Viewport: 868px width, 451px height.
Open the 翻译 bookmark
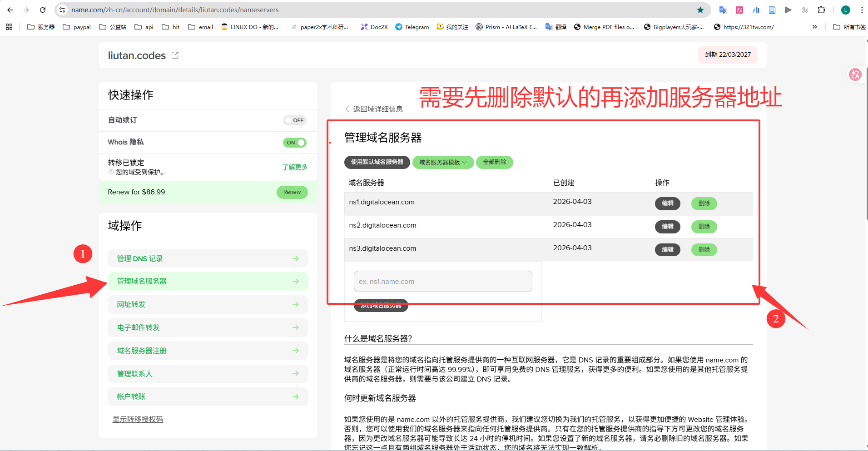[556, 27]
